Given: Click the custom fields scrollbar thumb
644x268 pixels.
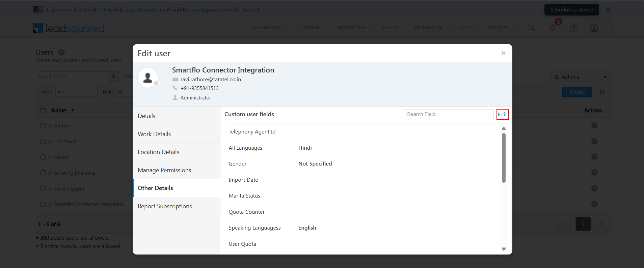Looking at the screenshot, I should pyautogui.click(x=504, y=158).
